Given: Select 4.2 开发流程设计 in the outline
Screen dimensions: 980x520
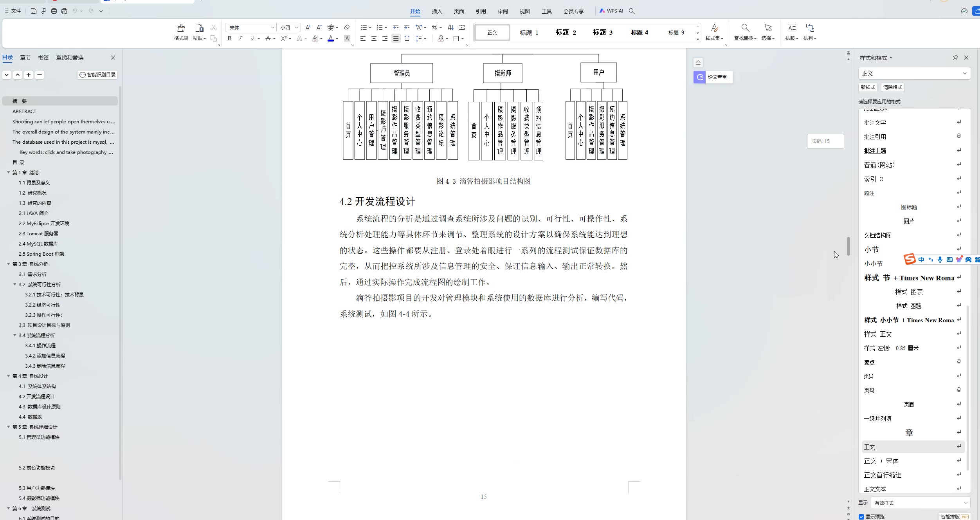Looking at the screenshot, I should point(36,396).
